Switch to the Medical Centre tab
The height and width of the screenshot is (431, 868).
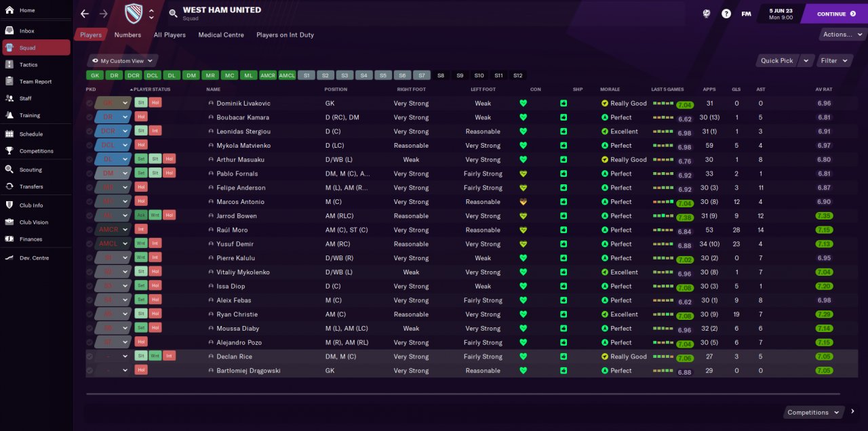[x=221, y=35]
